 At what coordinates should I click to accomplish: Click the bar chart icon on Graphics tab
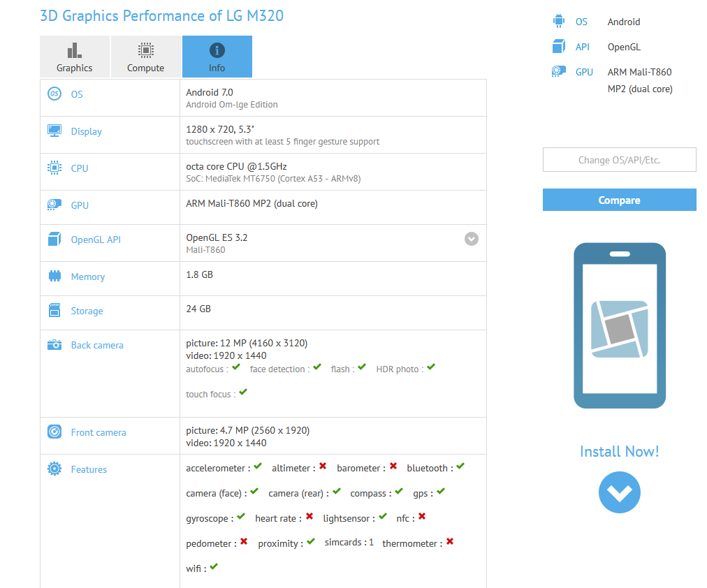(74, 50)
